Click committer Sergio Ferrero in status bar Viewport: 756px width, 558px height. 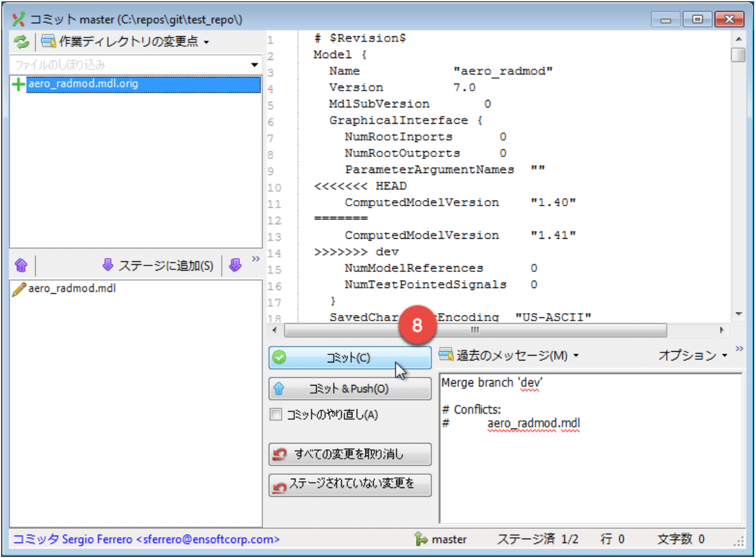(146, 539)
